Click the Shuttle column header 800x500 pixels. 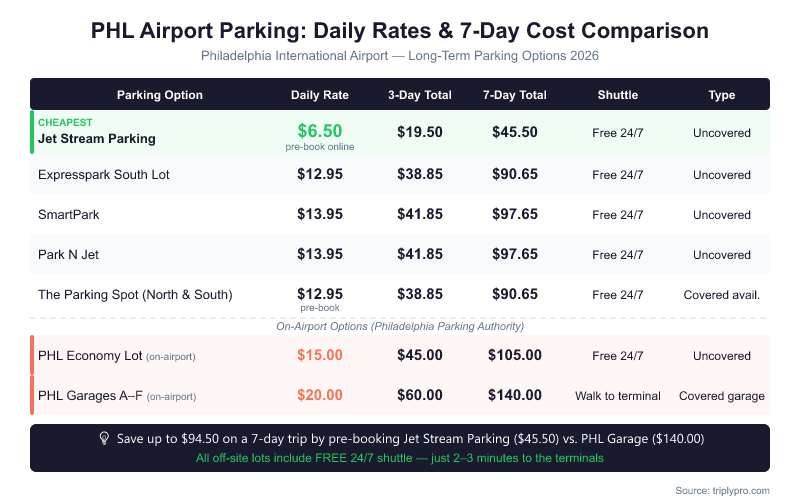tap(618, 95)
